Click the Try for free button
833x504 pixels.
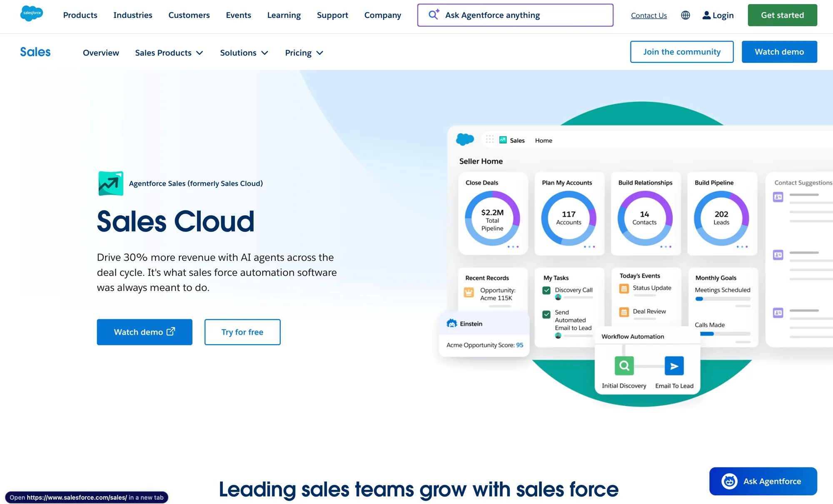pos(242,332)
